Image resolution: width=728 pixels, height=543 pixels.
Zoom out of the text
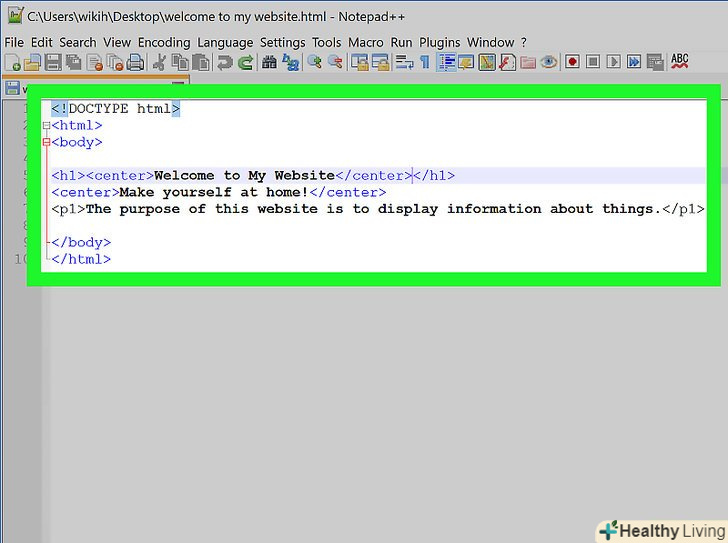click(x=335, y=62)
